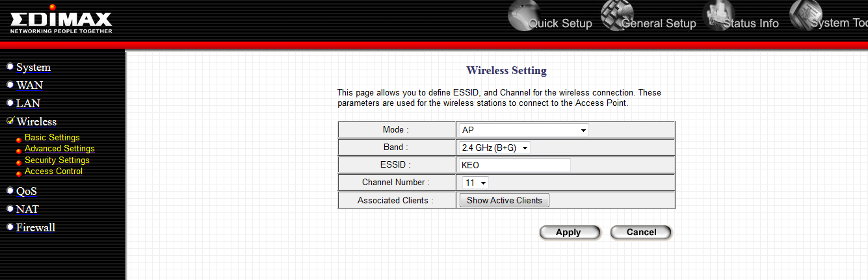Click the bullet icon beside NAT
The height and width of the screenshot is (280, 868).
point(10,209)
